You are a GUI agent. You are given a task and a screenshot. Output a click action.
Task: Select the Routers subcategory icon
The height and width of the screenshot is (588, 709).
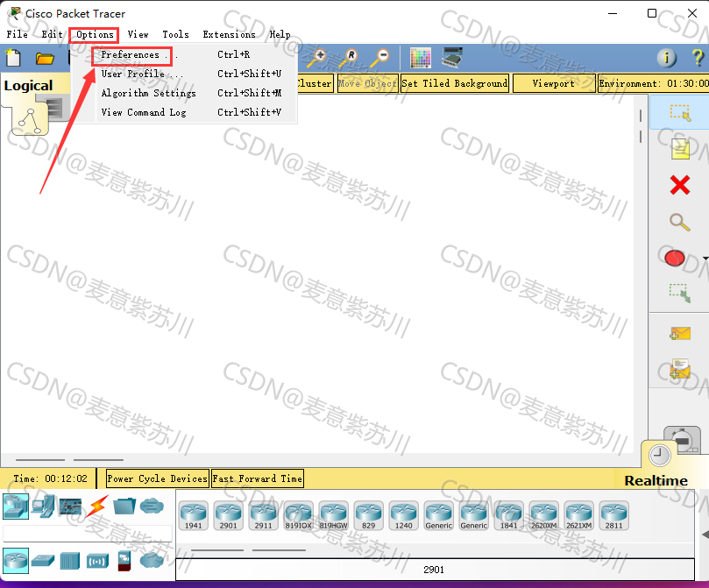pos(16,561)
